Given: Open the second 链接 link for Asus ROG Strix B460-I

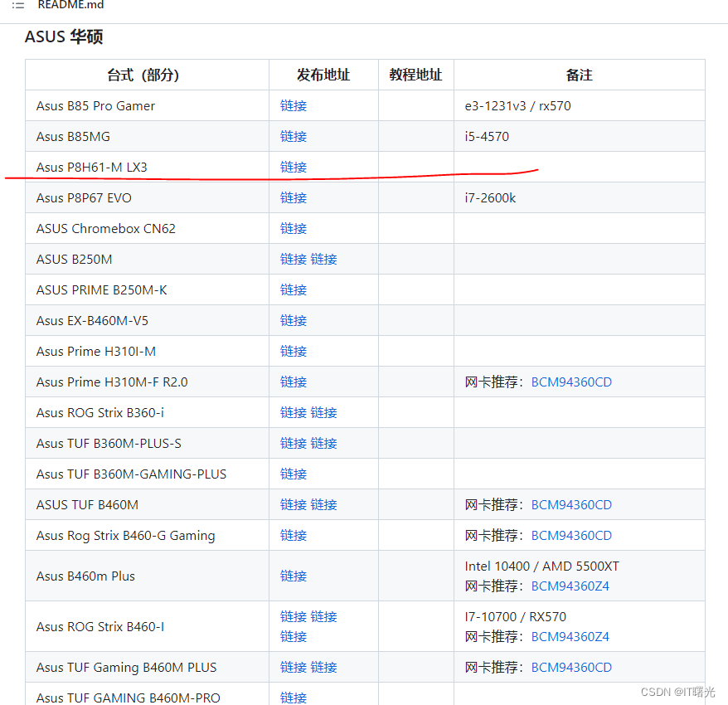Looking at the screenshot, I should [323, 616].
